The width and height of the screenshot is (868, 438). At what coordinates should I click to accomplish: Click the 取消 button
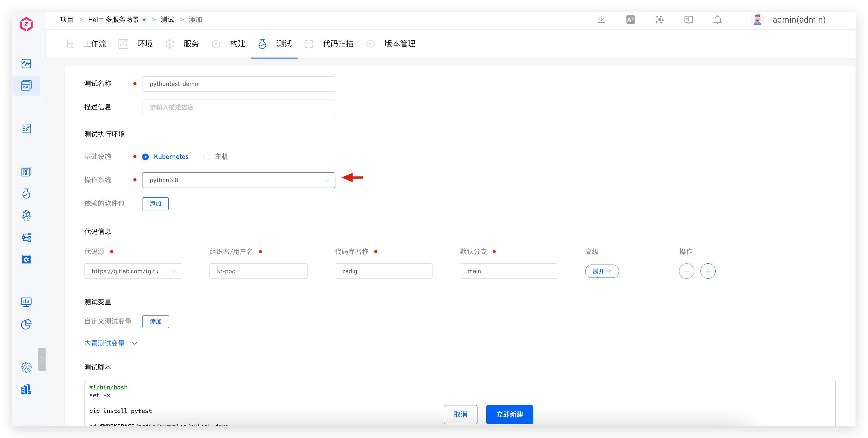[x=460, y=414]
